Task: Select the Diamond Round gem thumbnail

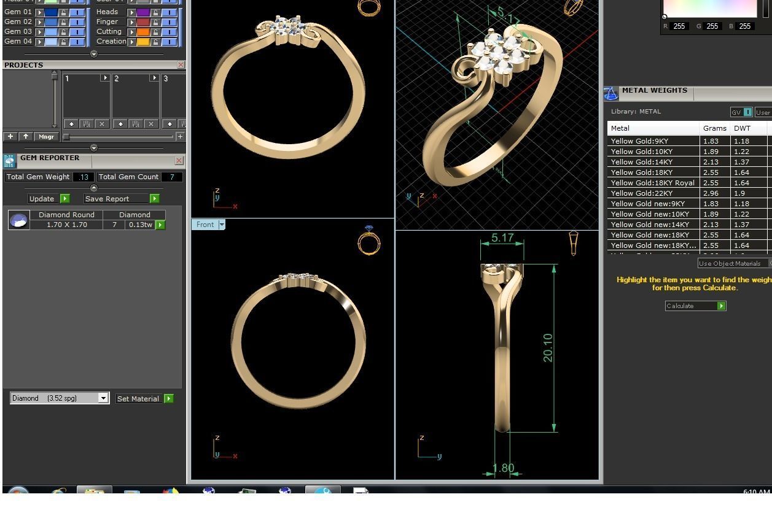Action: (19, 220)
